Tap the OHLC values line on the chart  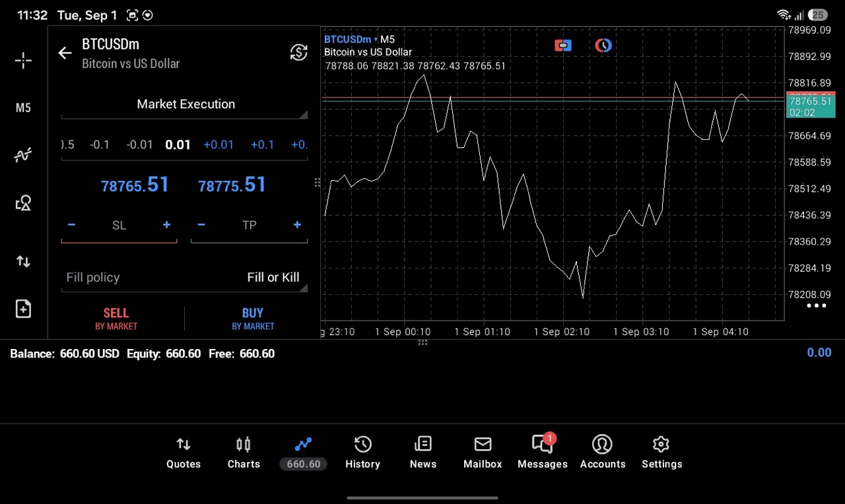pyautogui.click(x=415, y=66)
